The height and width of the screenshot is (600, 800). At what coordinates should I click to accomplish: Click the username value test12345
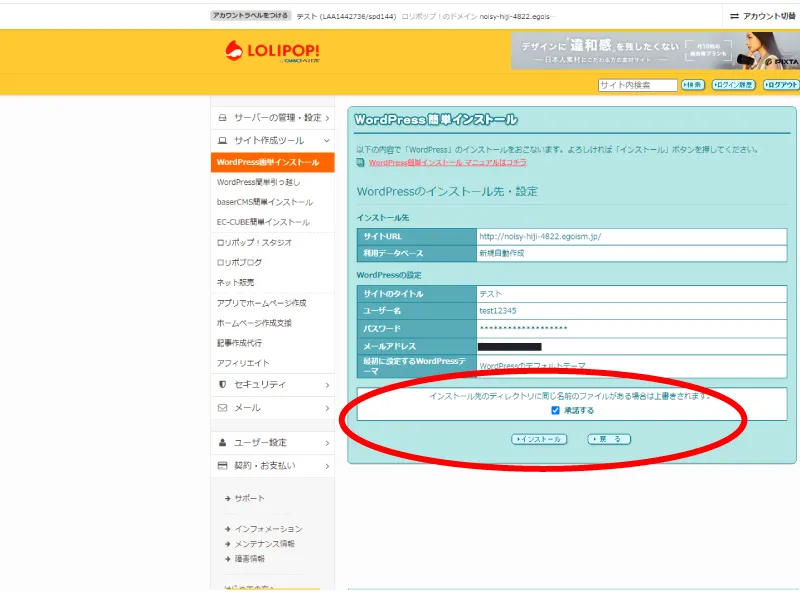coord(498,311)
